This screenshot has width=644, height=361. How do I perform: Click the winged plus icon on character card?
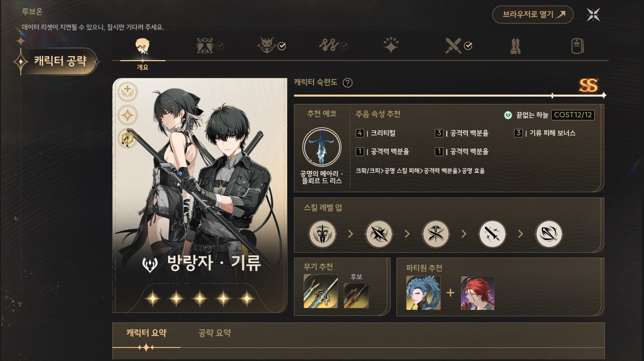pos(128,92)
